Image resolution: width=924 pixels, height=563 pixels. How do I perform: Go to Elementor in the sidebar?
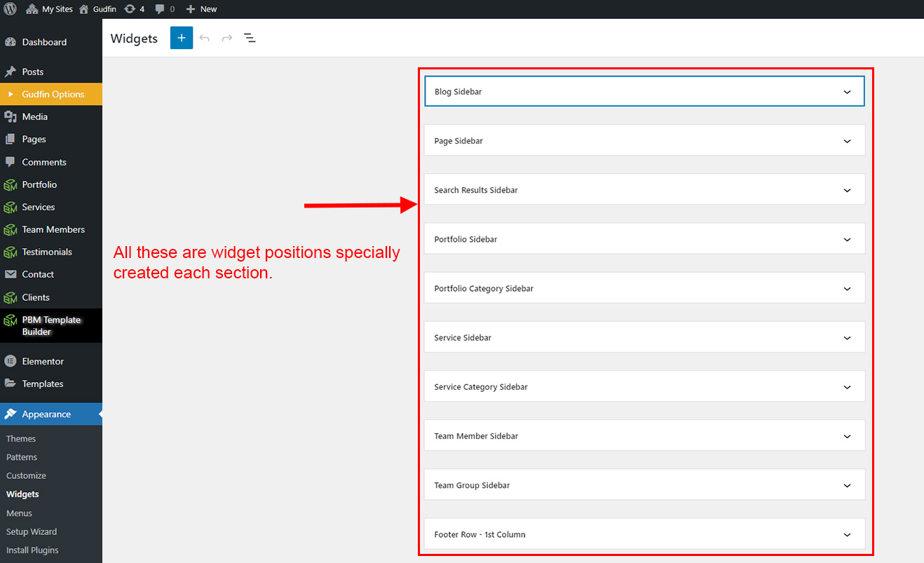click(x=43, y=361)
